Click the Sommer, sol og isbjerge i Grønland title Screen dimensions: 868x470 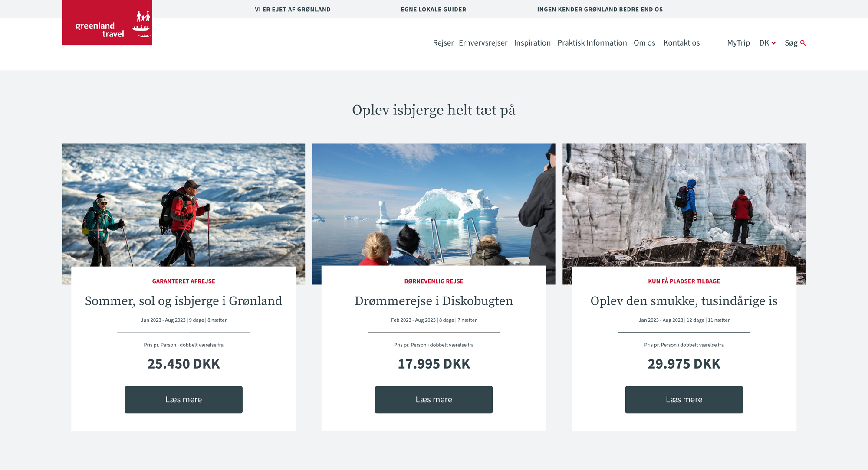tap(184, 301)
